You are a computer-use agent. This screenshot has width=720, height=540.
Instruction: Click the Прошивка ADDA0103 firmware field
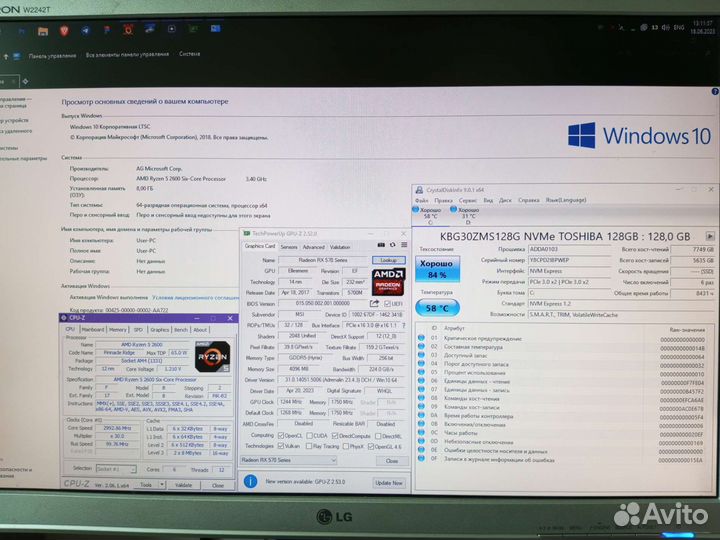pos(569,249)
